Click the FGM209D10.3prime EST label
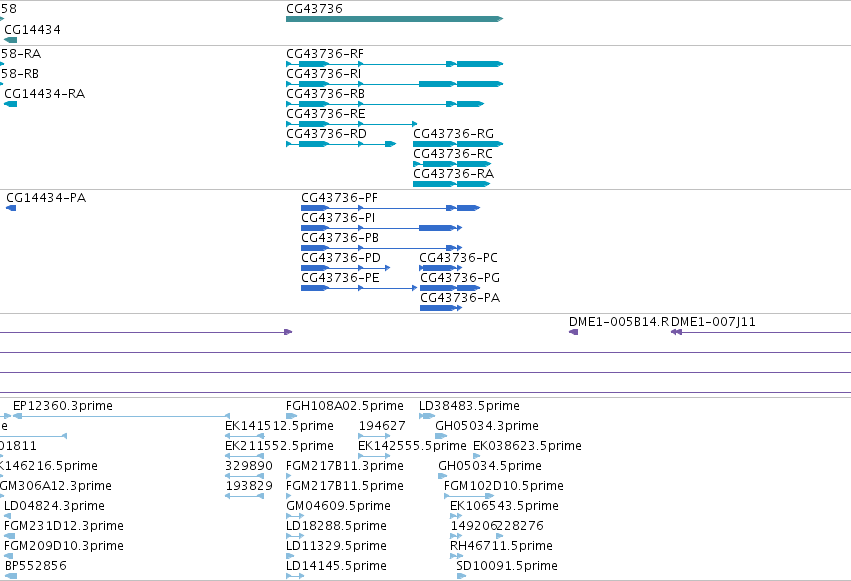This screenshot has height=581, width=851. tap(63, 547)
